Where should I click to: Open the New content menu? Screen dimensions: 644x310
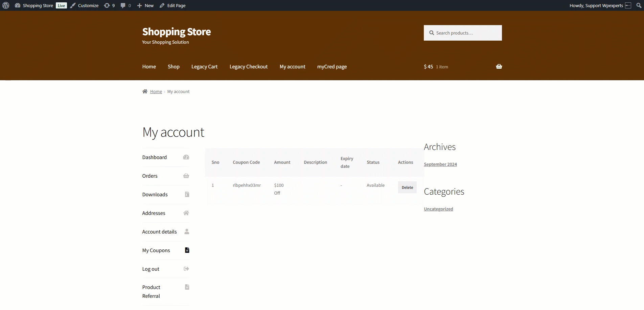pyautogui.click(x=145, y=5)
